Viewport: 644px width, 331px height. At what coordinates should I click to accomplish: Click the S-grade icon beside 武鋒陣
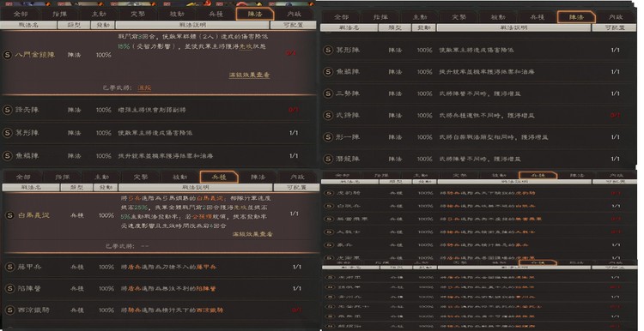pos(328,115)
